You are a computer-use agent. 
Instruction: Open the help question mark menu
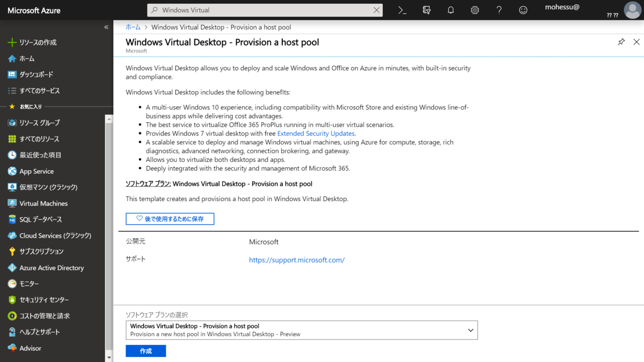(499, 10)
